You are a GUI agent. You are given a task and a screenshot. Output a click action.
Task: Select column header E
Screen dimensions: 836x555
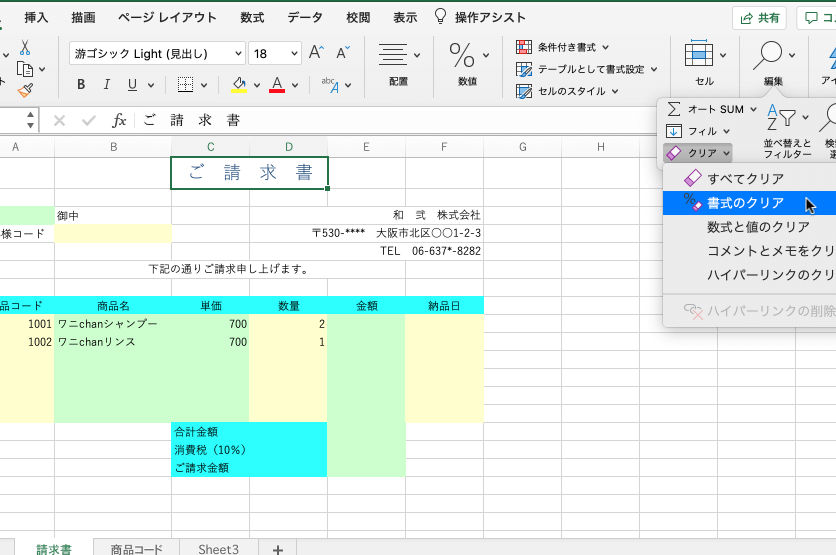366,147
